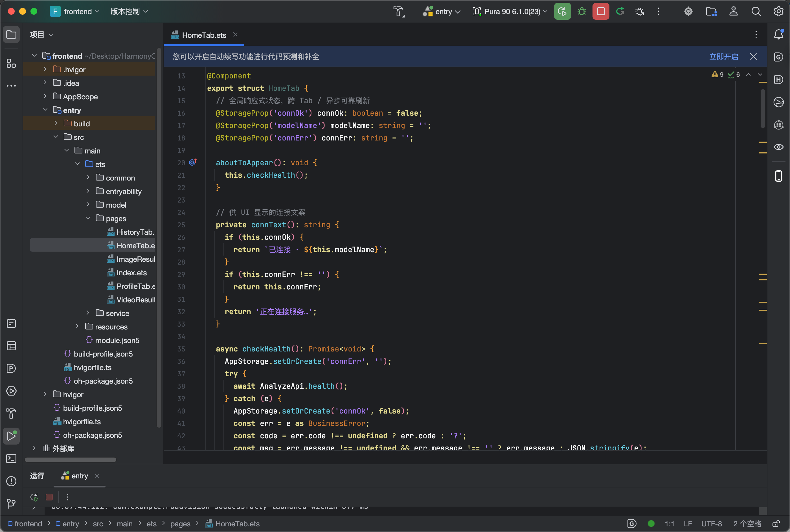The width and height of the screenshot is (790, 532).
Task: Click the red Stop button in top toolbar
Action: pos(601,12)
